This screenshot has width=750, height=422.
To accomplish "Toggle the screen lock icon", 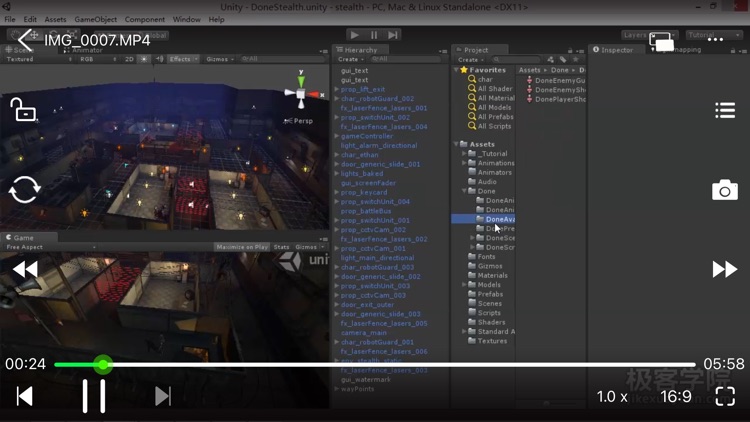I will [x=23, y=108].
